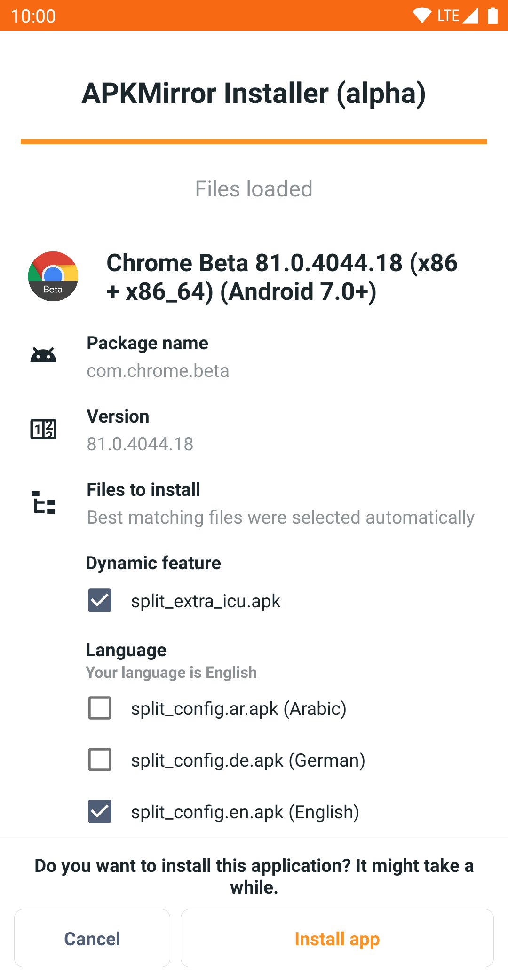Click the calendar-style version icon
The height and width of the screenshot is (980, 508).
(43, 429)
